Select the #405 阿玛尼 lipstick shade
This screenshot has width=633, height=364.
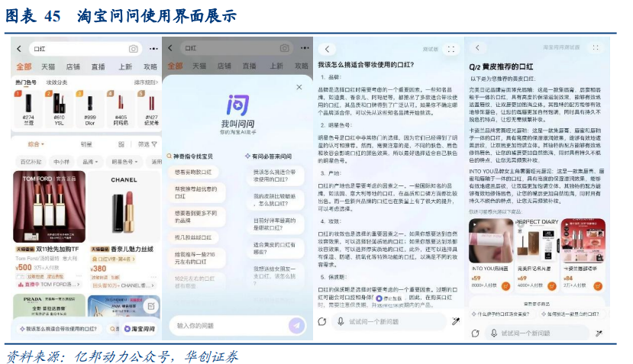[121, 108]
